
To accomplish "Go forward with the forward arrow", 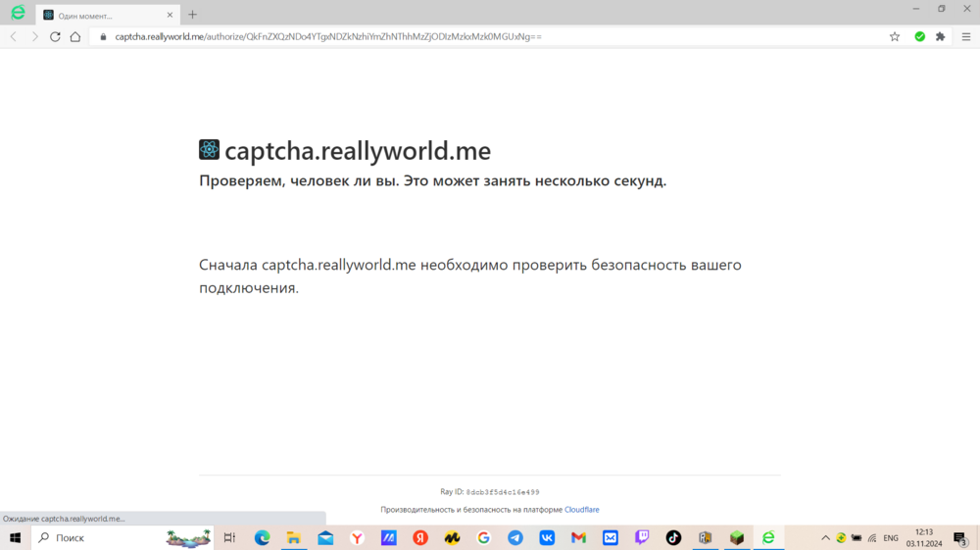I will pyautogui.click(x=34, y=37).
